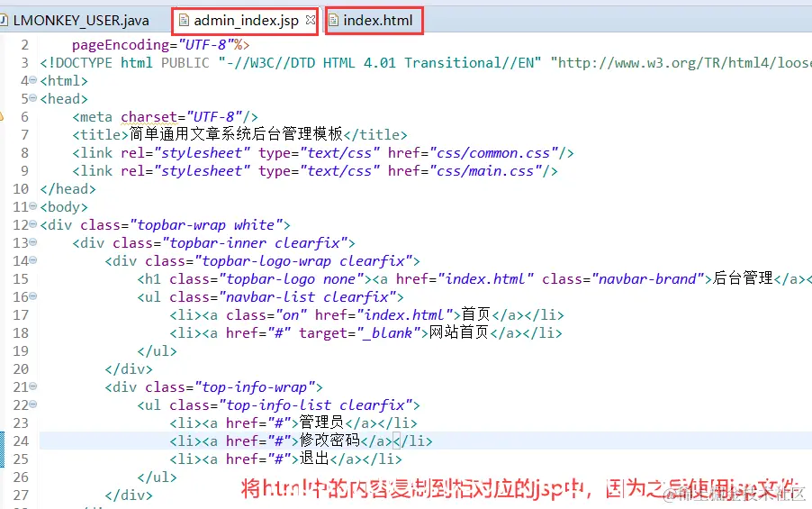Collapse the topbar-logo-wrap div fold on line 14

click(33, 260)
